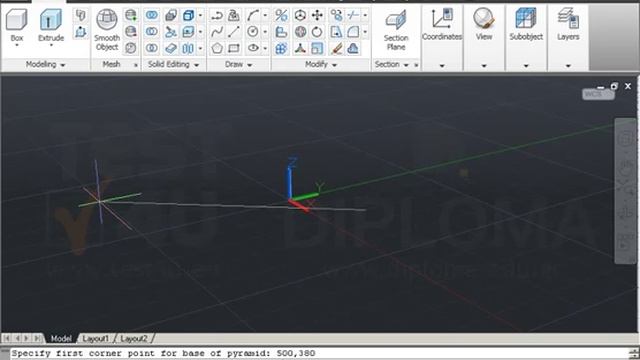The image size is (640, 360).
Task: Click the Erase tool icon
Action: pyautogui.click(x=336, y=49)
